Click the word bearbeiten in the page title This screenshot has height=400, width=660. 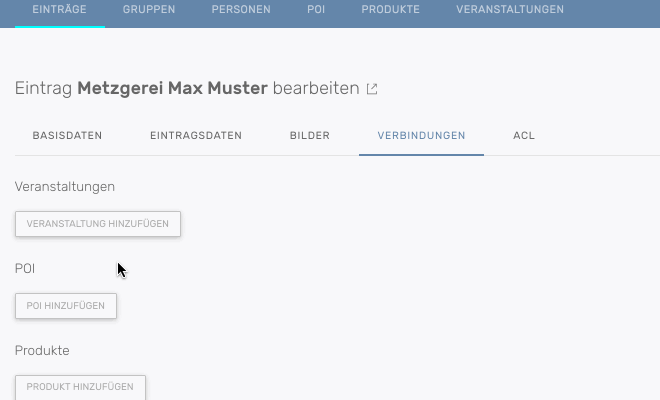316,88
